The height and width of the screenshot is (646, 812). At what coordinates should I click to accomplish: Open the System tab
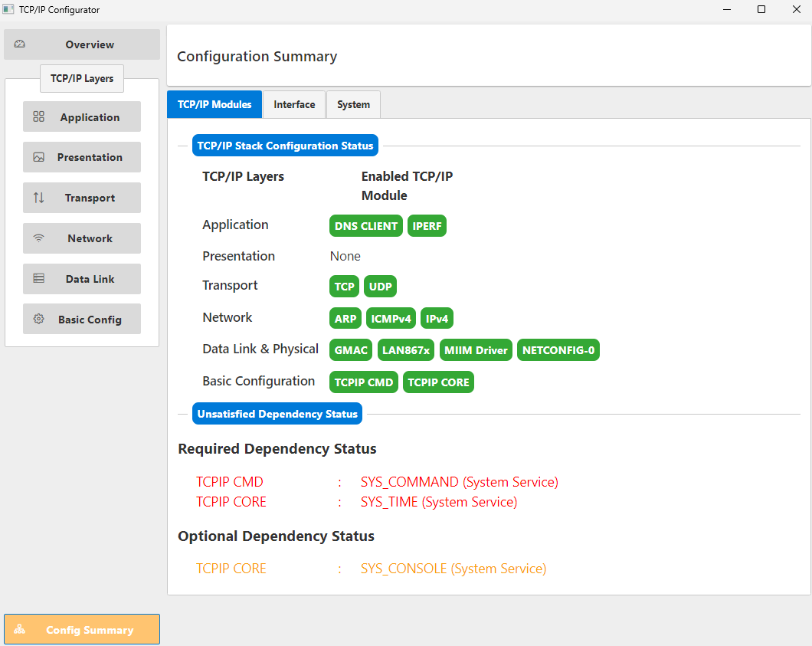(x=353, y=104)
